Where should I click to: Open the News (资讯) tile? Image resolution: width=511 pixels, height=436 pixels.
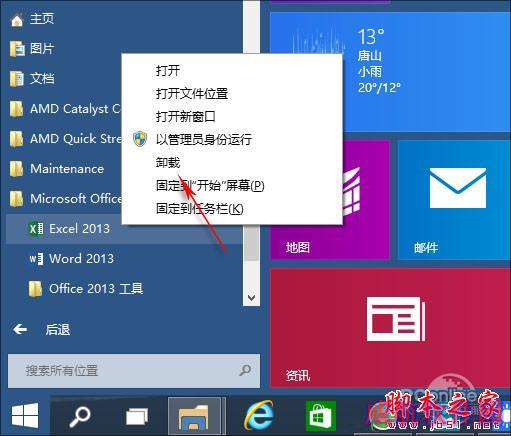[x=391, y=328]
